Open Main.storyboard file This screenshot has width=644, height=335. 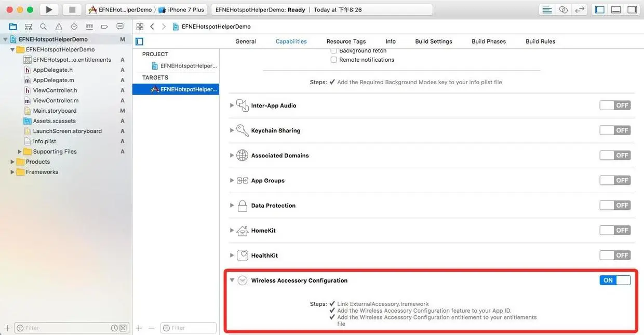(55, 111)
